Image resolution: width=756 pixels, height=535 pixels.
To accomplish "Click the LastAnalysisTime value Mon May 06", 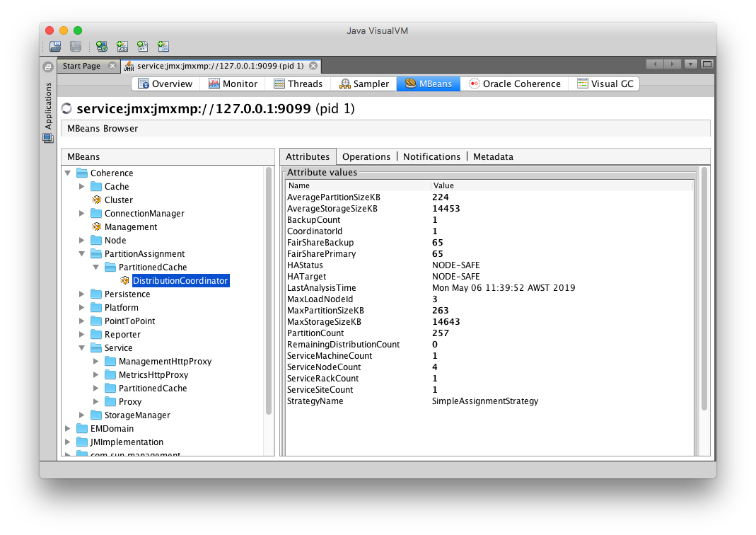I will point(504,288).
